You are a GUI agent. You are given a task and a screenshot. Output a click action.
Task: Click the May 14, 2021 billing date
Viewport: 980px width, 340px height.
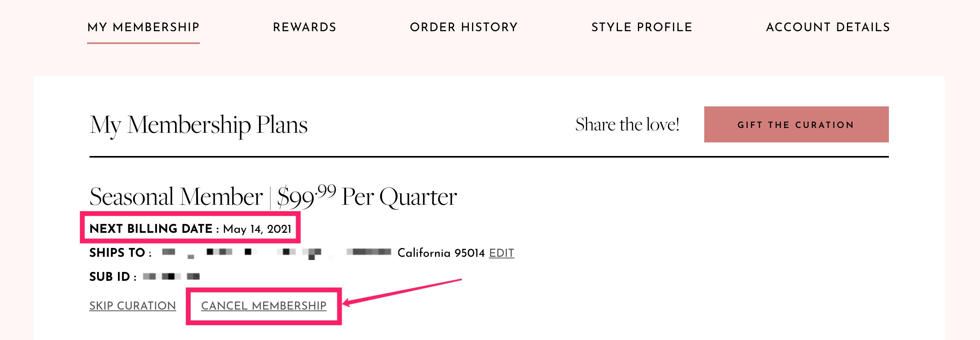(x=257, y=229)
